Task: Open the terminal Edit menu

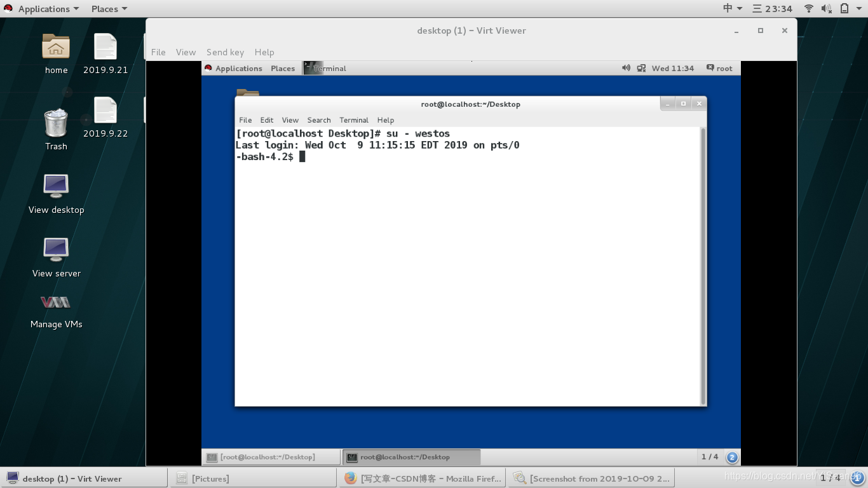Action: coord(267,120)
